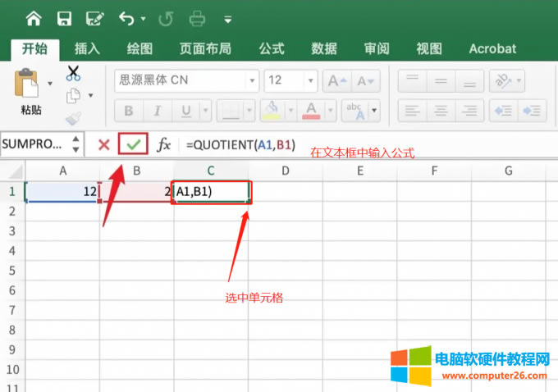Image resolution: width=558 pixels, height=392 pixels.
Task: Open the 数据 tab
Action: (x=324, y=48)
